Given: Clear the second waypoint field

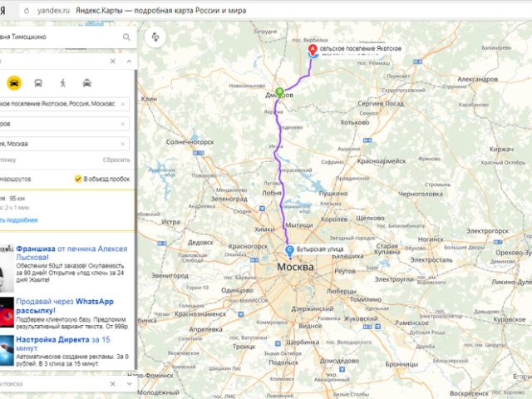Looking at the screenshot, I should pos(123,124).
